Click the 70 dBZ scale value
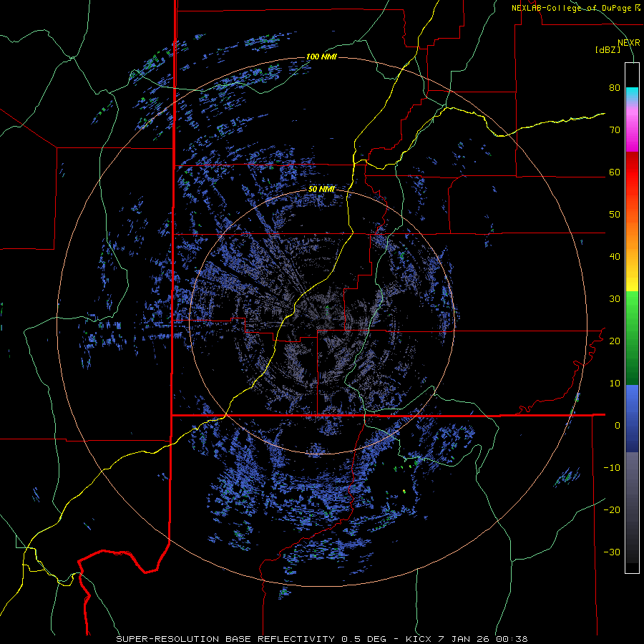Image resolution: width=644 pixels, height=644 pixels. [x=615, y=130]
